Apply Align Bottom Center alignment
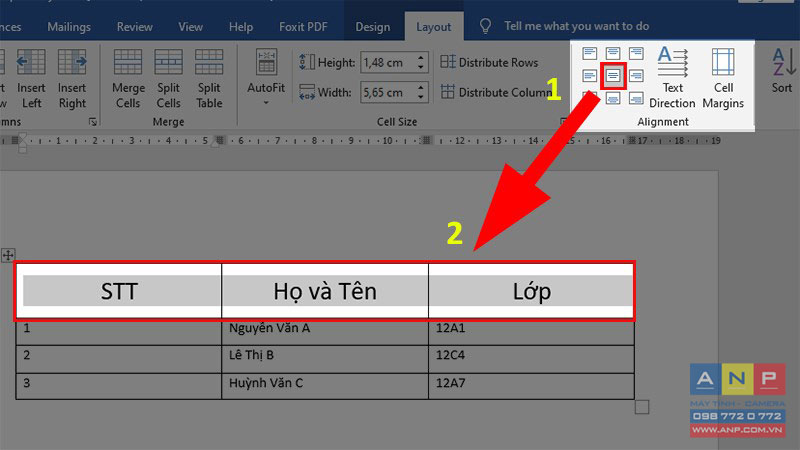 pyautogui.click(x=613, y=98)
